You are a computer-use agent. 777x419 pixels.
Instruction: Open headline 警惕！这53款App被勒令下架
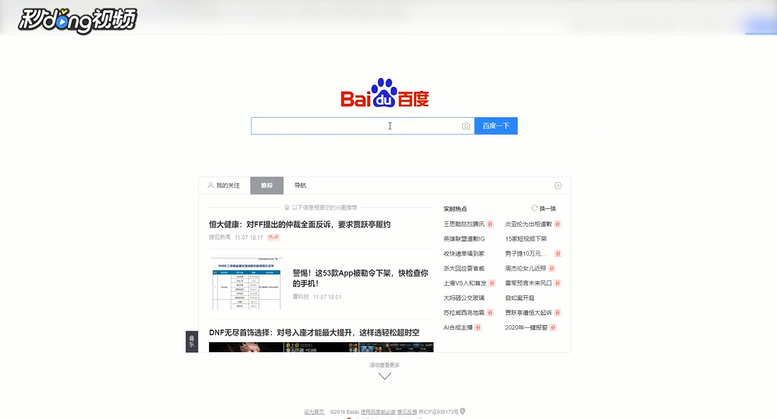coord(360,278)
